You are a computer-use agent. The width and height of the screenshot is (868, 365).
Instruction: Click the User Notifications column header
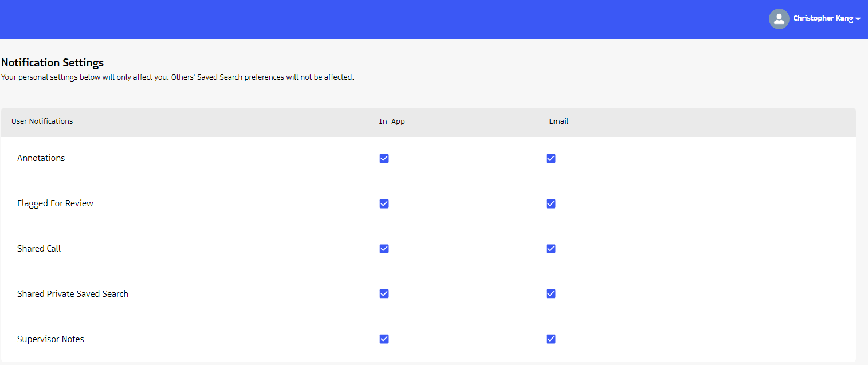click(42, 121)
